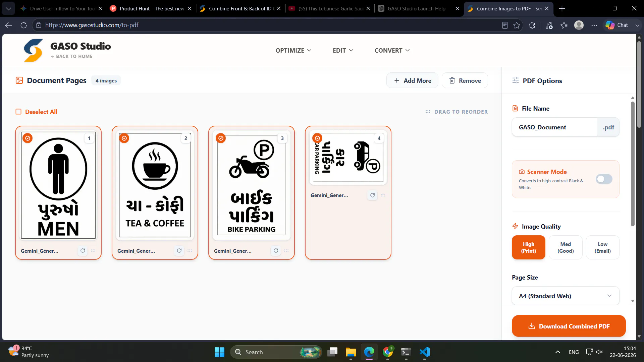
Task: Rotate the page 3 Bike Parking image
Action: click(x=276, y=251)
